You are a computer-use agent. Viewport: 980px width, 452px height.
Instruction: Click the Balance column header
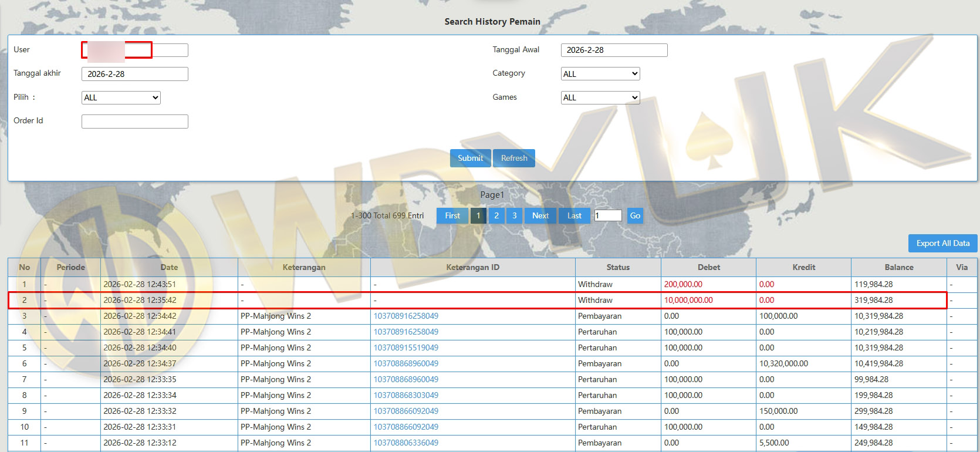(x=898, y=267)
